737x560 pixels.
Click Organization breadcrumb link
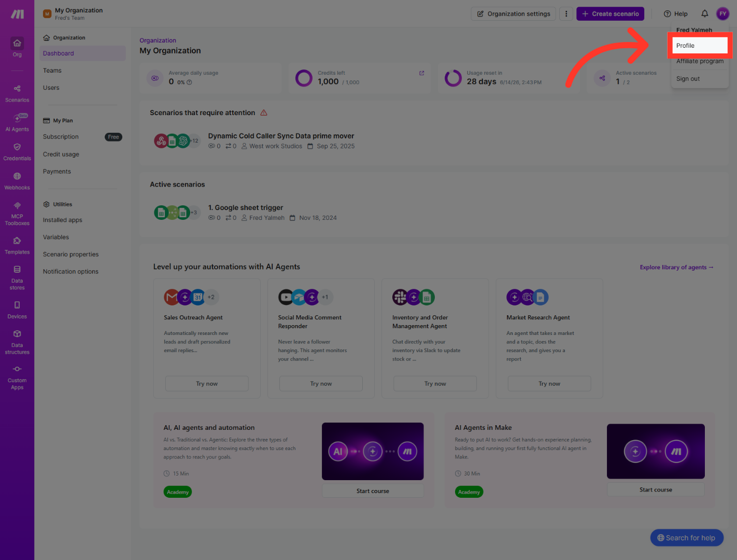(x=158, y=40)
